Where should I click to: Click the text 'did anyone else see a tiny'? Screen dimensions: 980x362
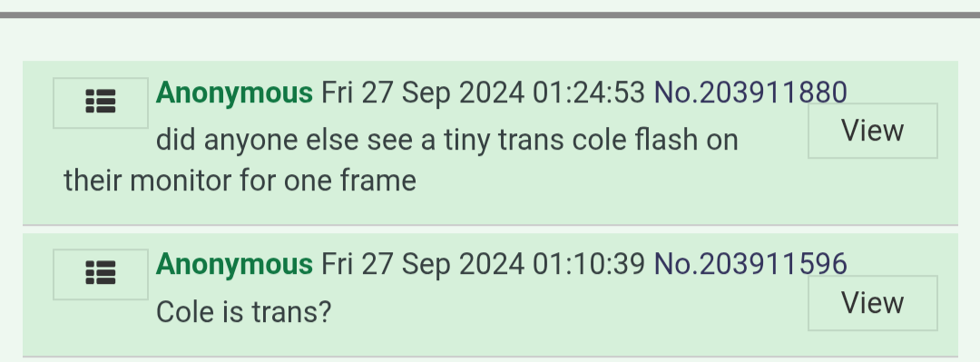[x=323, y=140]
